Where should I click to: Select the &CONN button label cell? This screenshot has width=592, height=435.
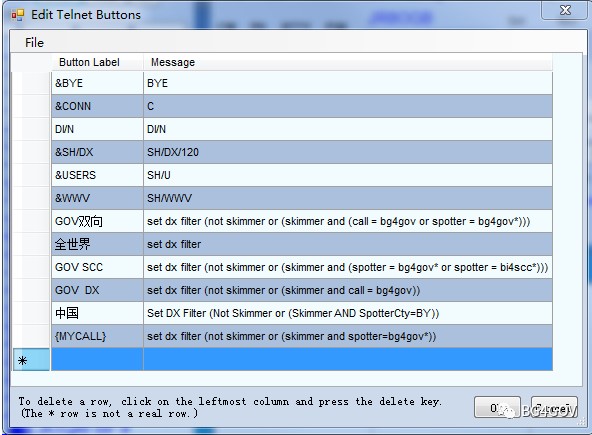pyautogui.click(x=97, y=106)
